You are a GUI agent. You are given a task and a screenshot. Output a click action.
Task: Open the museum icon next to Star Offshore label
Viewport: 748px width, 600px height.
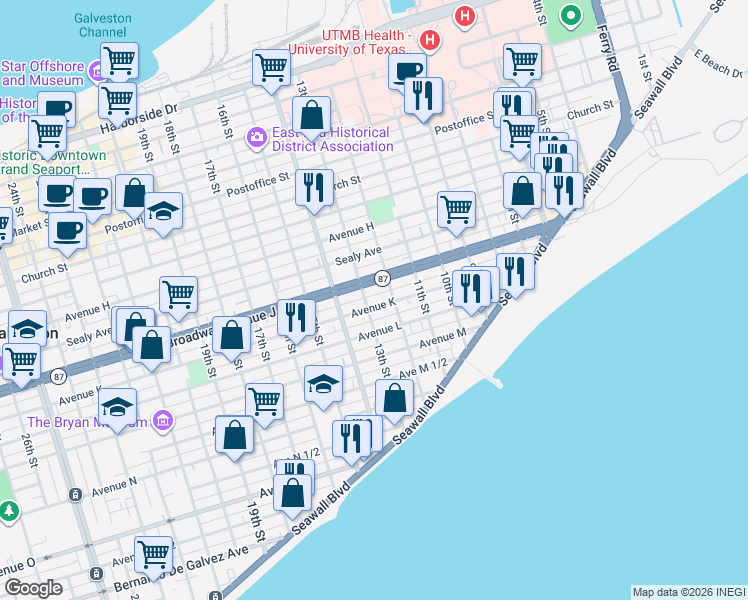(x=97, y=71)
